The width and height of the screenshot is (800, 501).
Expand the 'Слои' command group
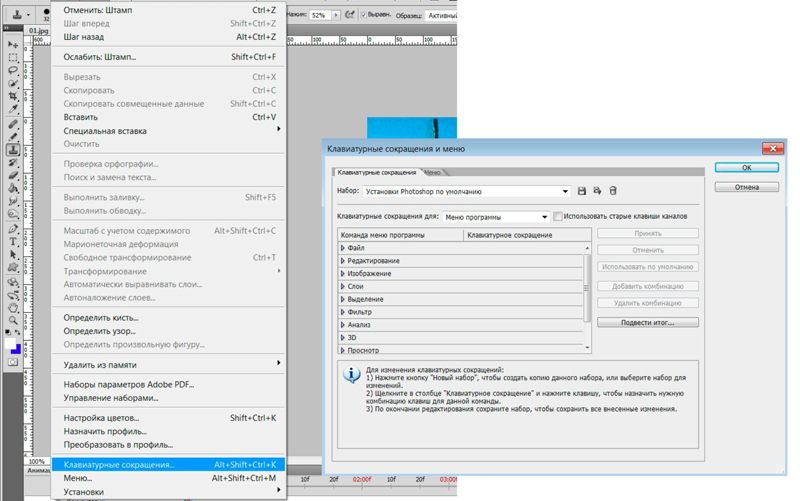pyautogui.click(x=343, y=286)
